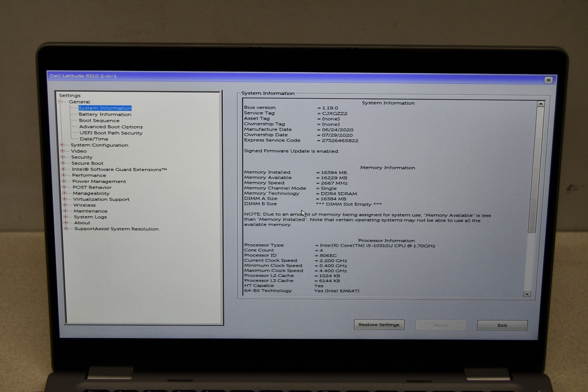Click Memory Channel Mode value Single
This screenshot has height=392, width=588.
point(329,188)
